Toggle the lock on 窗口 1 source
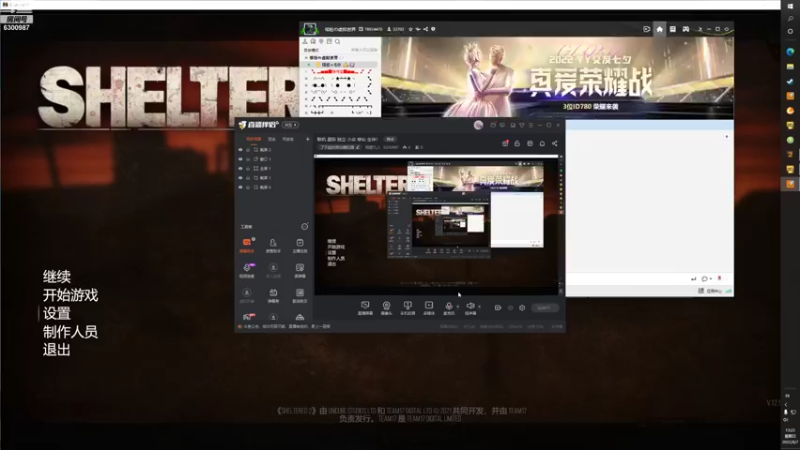 point(248,159)
